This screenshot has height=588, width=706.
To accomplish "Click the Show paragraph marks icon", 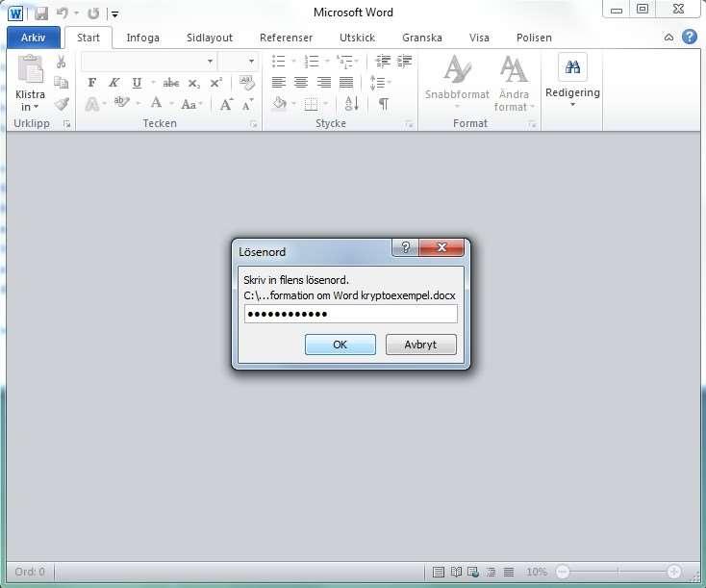I will [383, 104].
